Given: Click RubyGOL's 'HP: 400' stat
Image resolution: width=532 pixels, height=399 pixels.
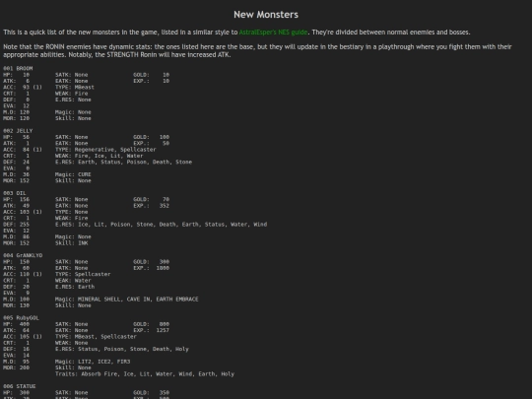Looking at the screenshot, I should (17, 324).
